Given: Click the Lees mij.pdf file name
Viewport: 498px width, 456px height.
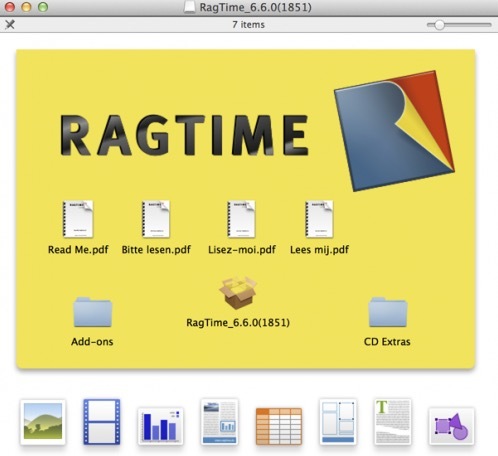Looking at the screenshot, I should [319, 250].
